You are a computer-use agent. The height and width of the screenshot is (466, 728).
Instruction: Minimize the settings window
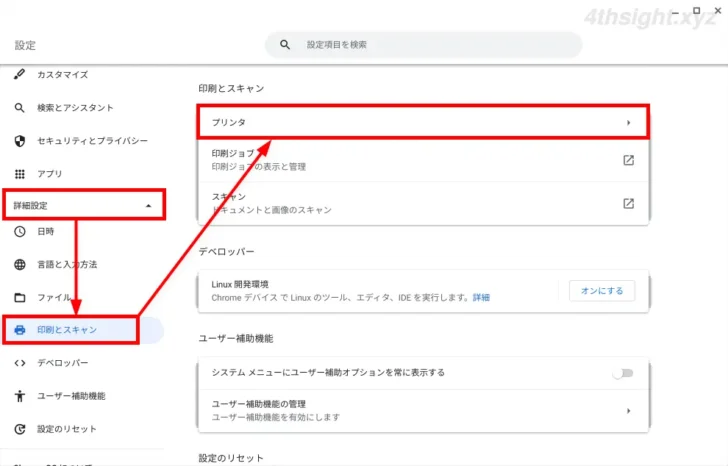[x=675, y=12]
